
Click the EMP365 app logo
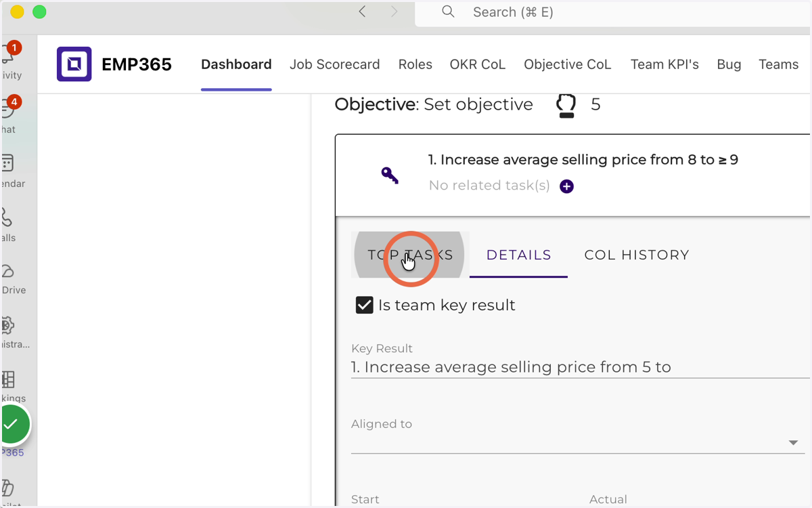pos(74,64)
